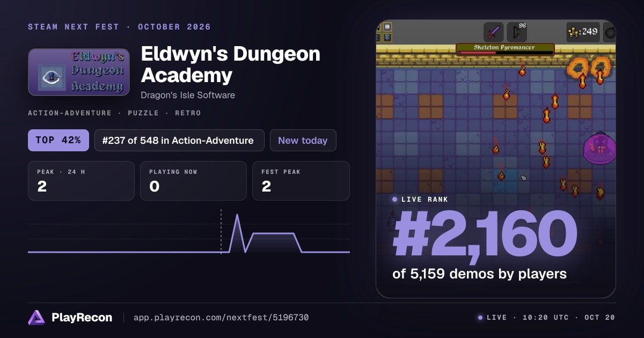Click the Eldwyn's Dungeon Academy game capsule image
644x338 pixels.
tap(79, 72)
